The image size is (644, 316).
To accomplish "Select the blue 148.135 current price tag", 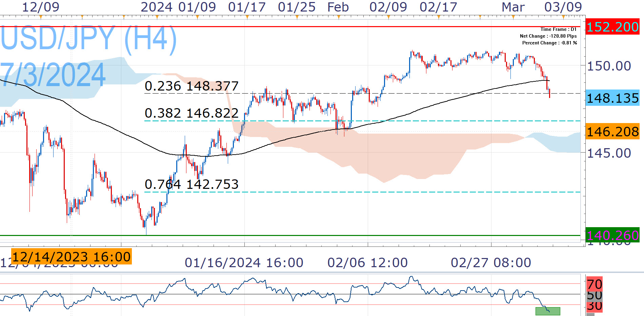I will click(612, 98).
